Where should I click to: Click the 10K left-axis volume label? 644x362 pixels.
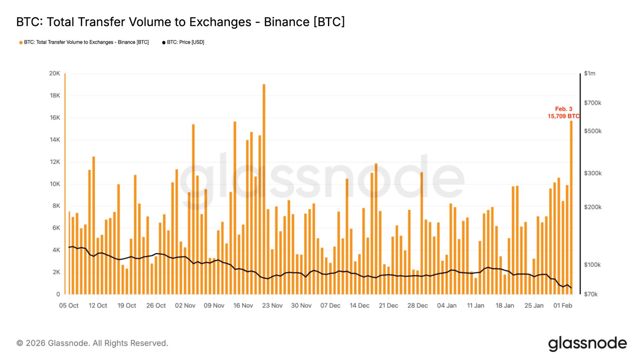[55, 184]
